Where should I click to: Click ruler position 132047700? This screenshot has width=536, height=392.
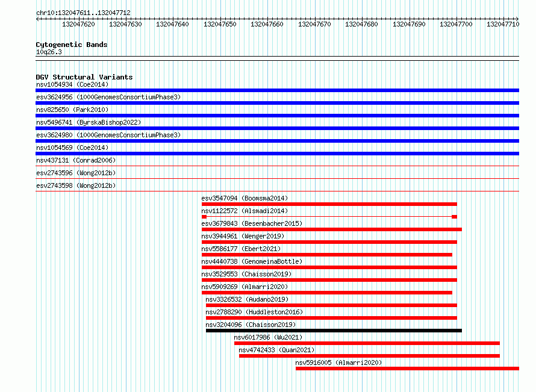pos(456,24)
